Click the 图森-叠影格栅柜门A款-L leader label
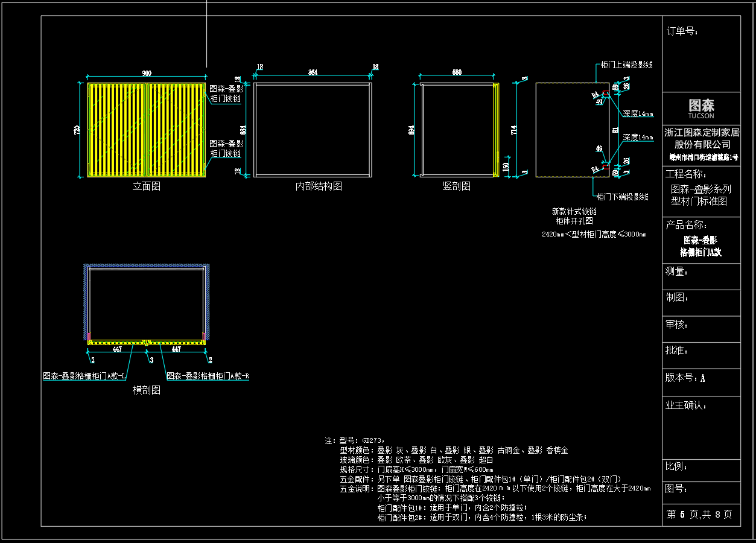 tap(85, 376)
